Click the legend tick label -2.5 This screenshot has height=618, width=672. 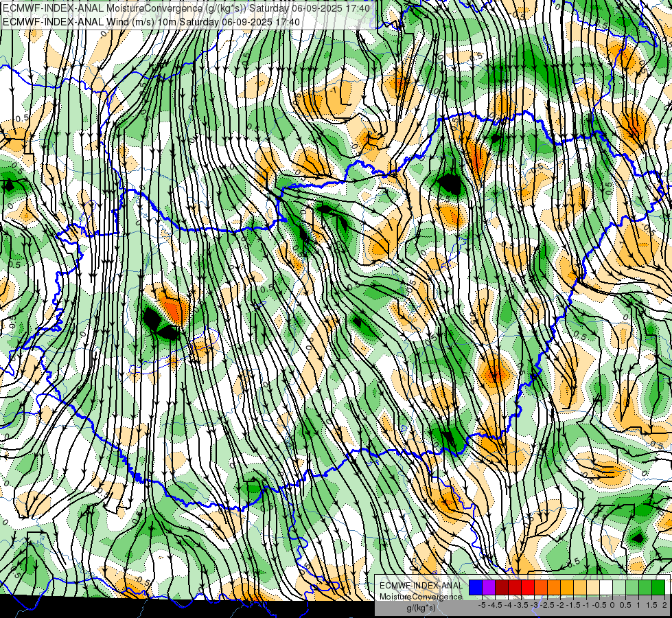547,605
